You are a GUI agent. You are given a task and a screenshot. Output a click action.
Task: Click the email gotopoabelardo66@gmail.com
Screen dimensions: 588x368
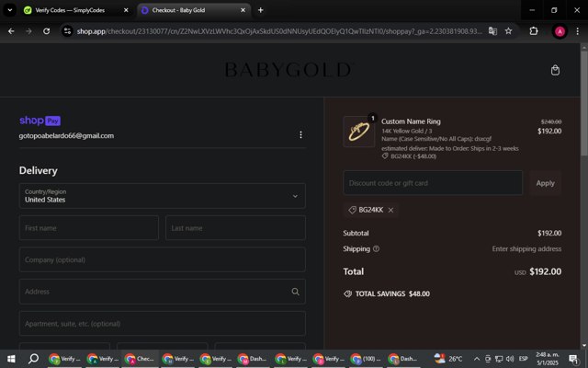(x=66, y=135)
